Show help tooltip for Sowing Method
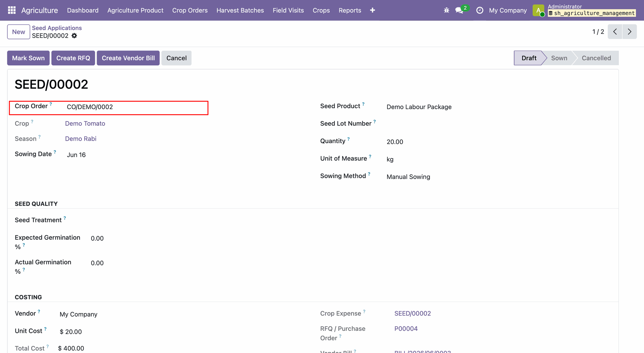The image size is (644, 353). (369, 174)
